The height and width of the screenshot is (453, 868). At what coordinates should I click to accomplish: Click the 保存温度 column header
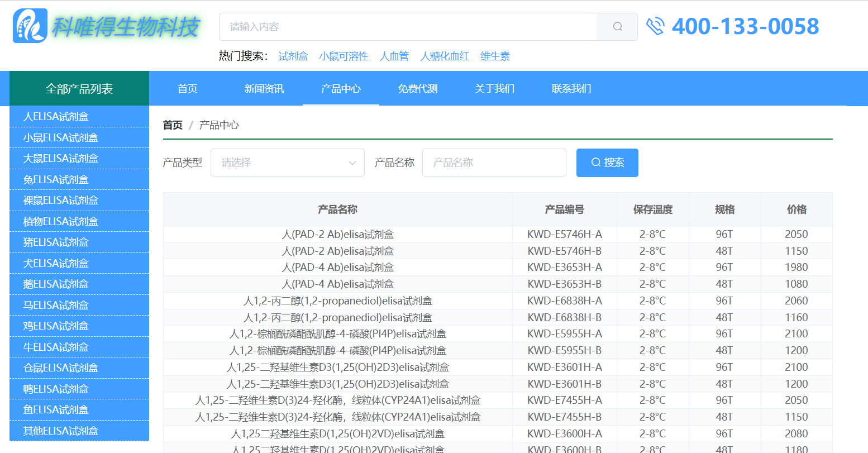[x=653, y=209]
